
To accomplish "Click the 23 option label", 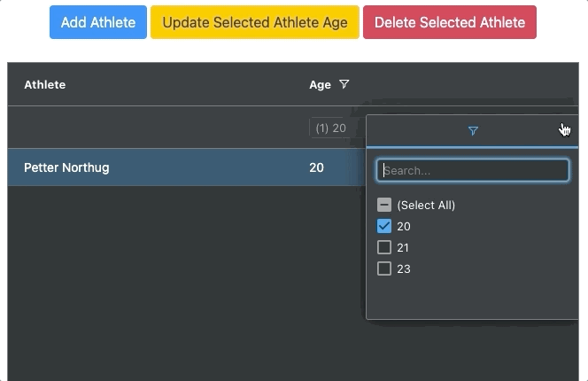I will tap(404, 268).
